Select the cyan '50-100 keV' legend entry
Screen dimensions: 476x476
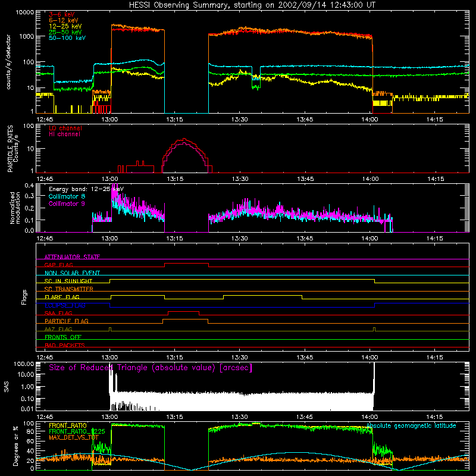67,38
